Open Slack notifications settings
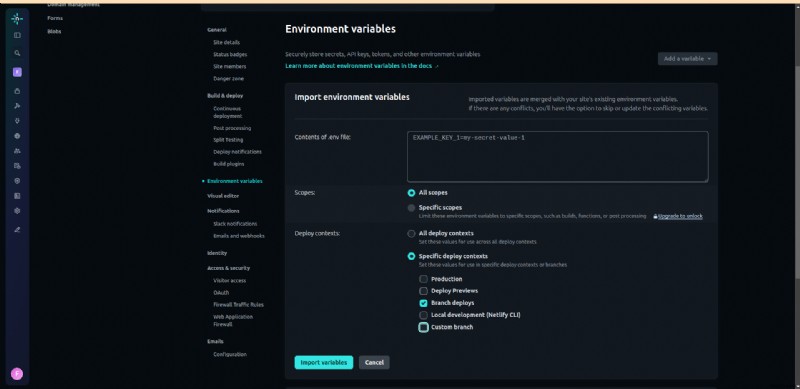This screenshot has width=800, height=389. pyautogui.click(x=235, y=224)
